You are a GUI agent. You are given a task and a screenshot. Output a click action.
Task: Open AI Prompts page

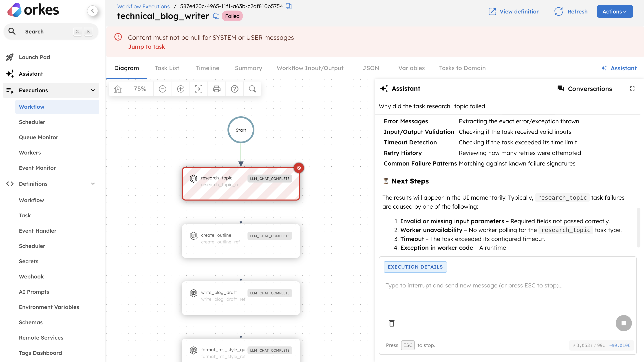[34, 292]
